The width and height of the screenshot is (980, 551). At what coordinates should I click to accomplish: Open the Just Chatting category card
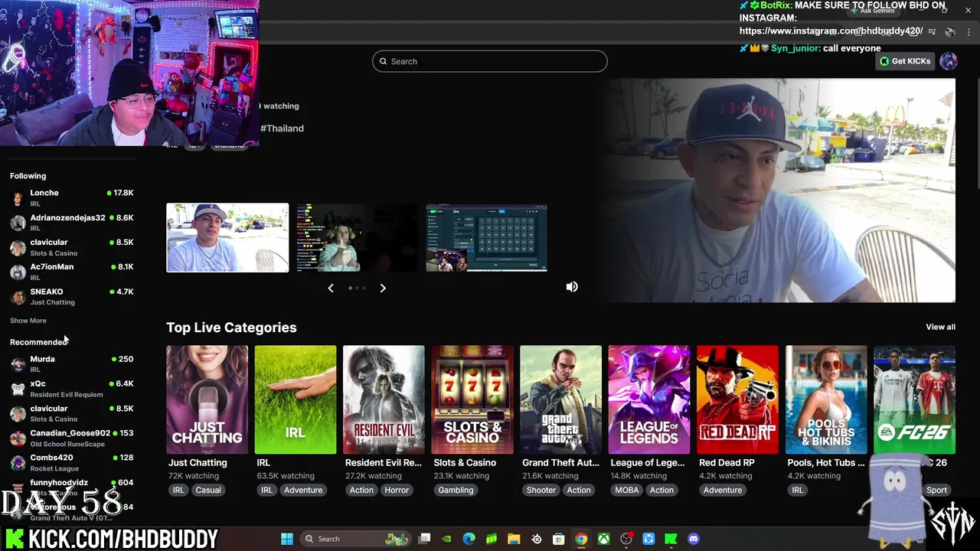click(207, 399)
